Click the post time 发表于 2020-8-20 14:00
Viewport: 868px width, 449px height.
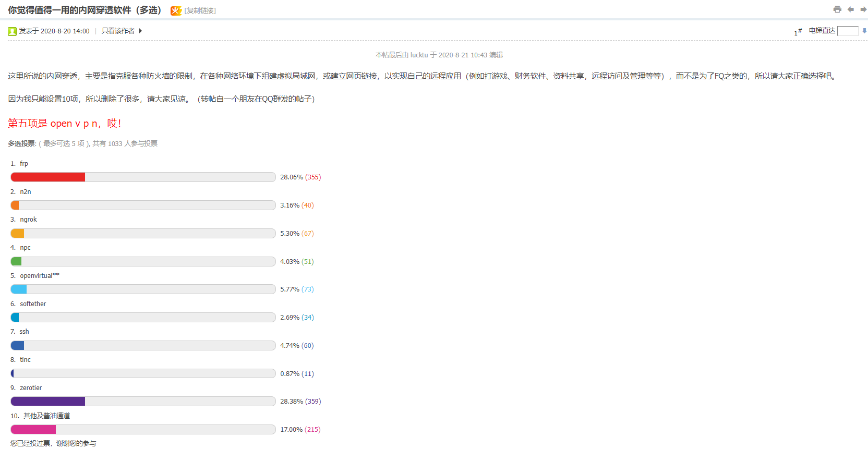[54, 31]
